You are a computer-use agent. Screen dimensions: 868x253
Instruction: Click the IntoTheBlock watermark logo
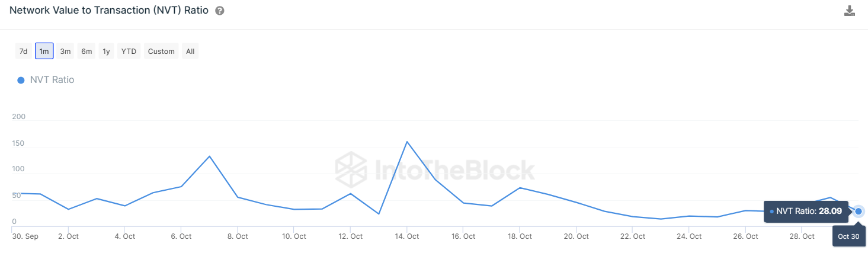434,170
